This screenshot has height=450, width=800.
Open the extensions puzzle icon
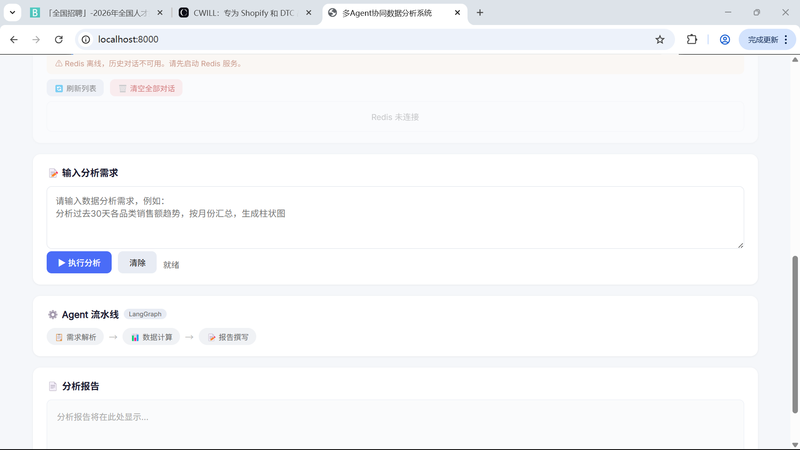[692, 39]
